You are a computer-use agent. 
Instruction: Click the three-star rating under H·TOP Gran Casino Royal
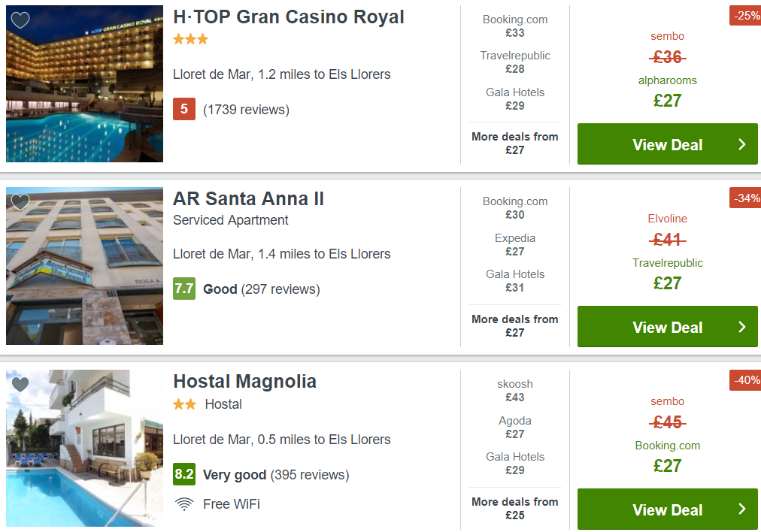[191, 39]
